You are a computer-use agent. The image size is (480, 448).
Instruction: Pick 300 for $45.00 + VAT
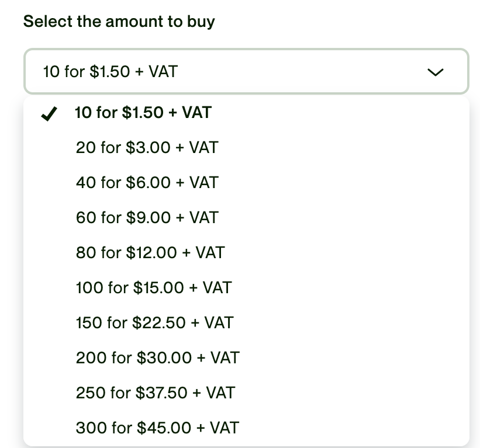(x=157, y=428)
